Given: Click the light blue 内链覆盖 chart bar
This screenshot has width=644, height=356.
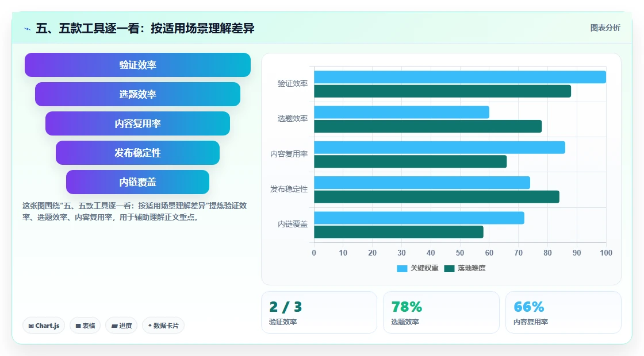Looking at the screenshot, I should point(419,218).
